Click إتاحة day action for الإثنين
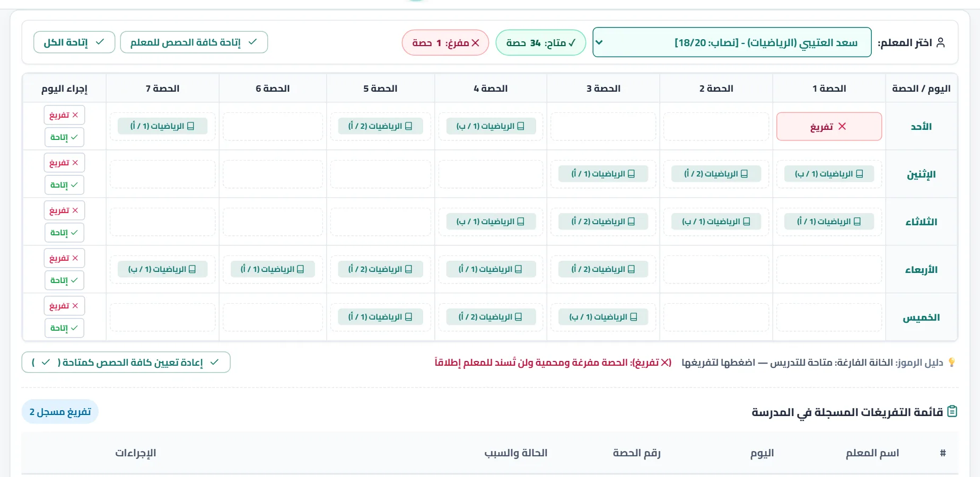 (x=64, y=185)
